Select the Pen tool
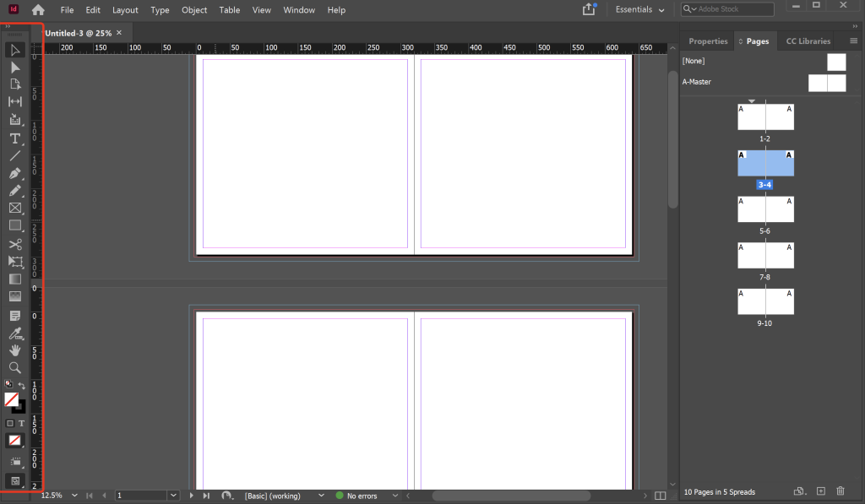 [x=15, y=173]
